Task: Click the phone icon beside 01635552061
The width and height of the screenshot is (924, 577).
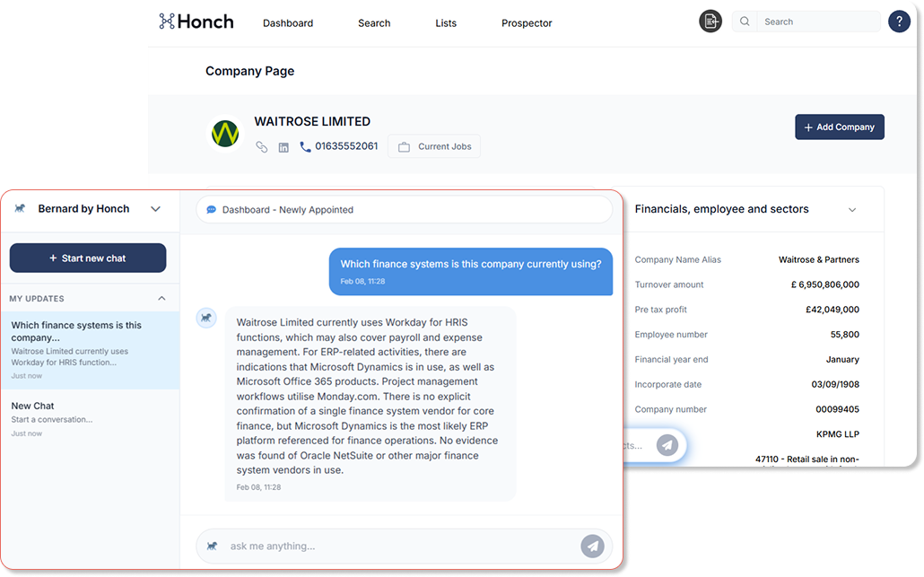Action: click(x=305, y=147)
